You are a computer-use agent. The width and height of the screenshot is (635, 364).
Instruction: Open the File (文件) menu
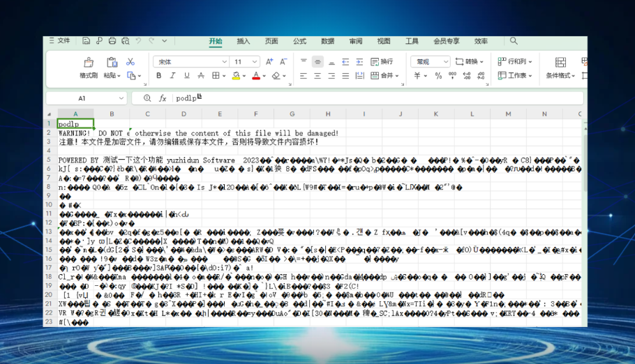59,40
